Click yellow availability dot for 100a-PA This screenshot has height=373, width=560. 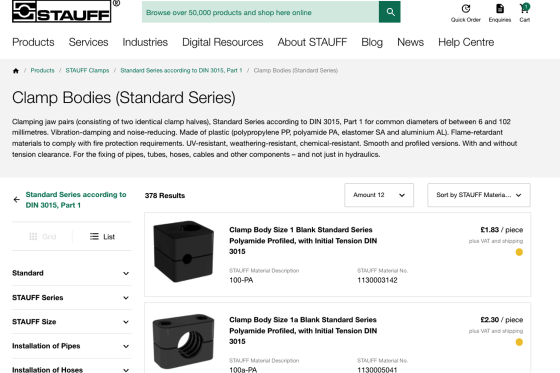click(x=519, y=342)
